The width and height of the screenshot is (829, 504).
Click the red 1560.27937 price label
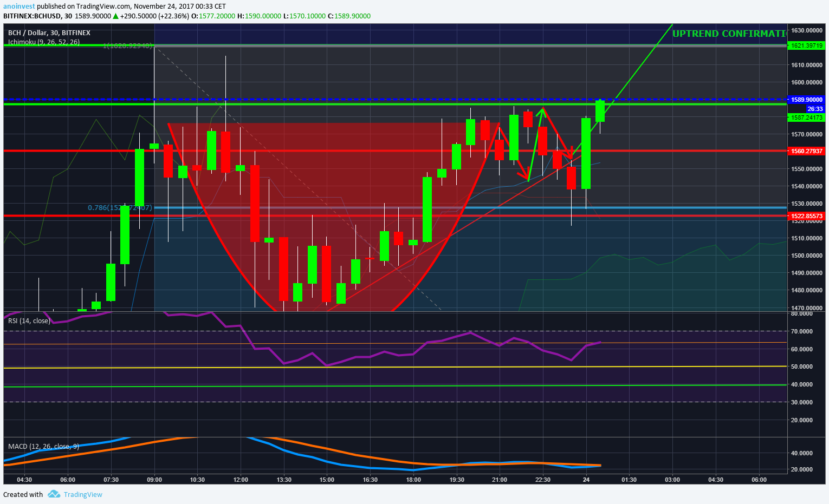click(807, 151)
